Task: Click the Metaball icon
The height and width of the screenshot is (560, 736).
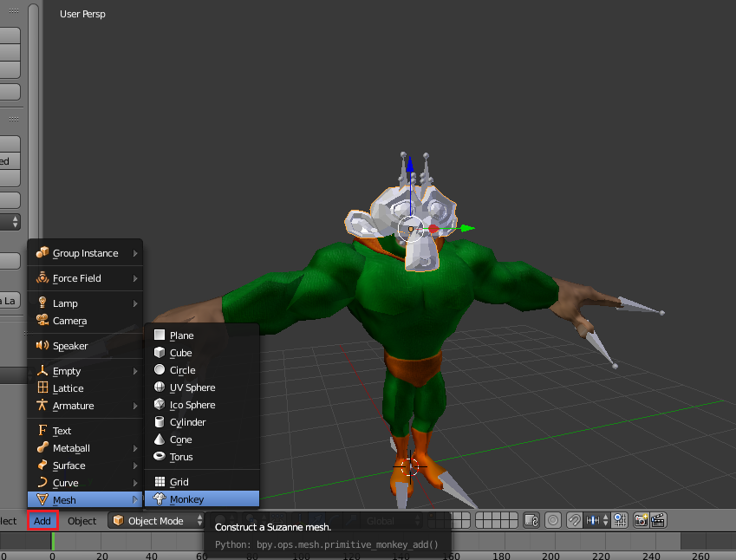Action: 42,447
